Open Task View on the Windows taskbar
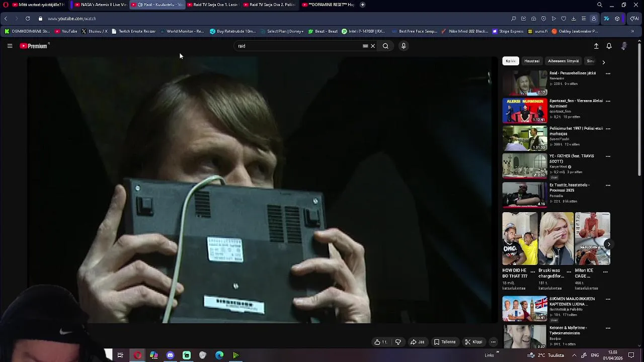 120,355
